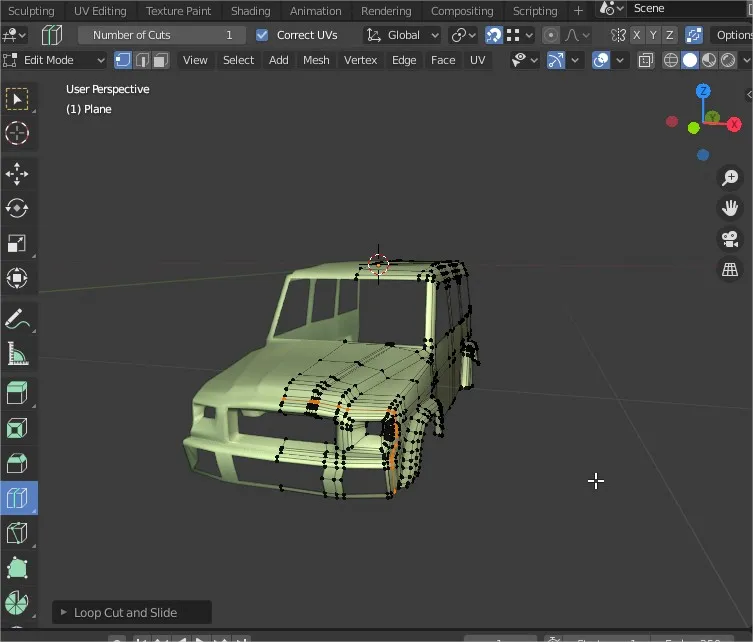Switch to UV Editing workspace tab
The height and width of the screenshot is (642, 753).
coord(100,11)
